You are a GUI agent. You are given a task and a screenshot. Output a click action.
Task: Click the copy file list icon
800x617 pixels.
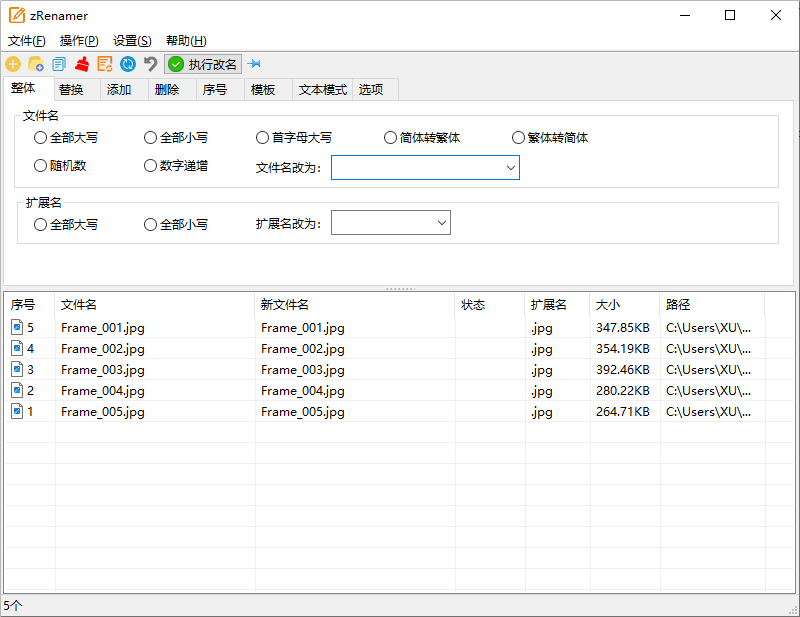pos(59,63)
